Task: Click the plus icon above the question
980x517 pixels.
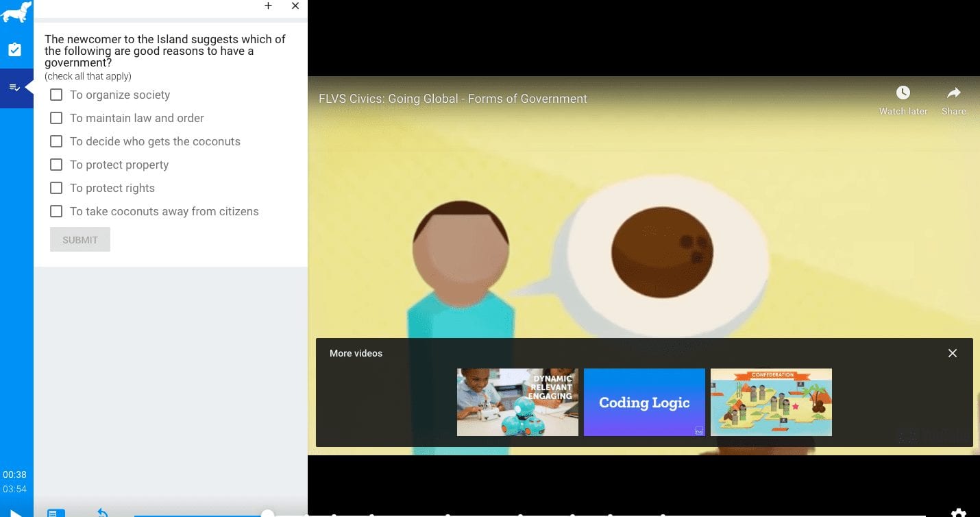Action: point(268,6)
